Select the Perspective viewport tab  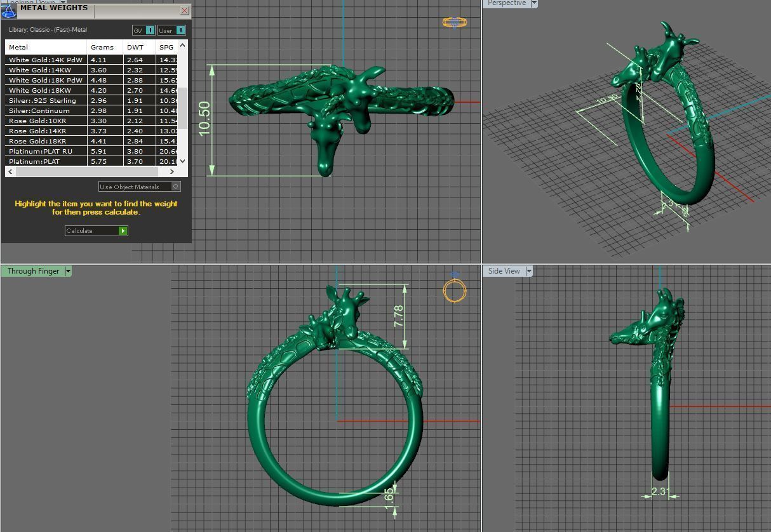pos(506,3)
